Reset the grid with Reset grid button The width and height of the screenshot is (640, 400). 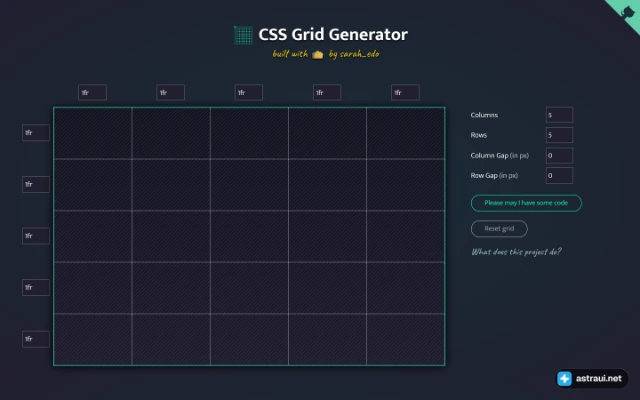coord(499,229)
